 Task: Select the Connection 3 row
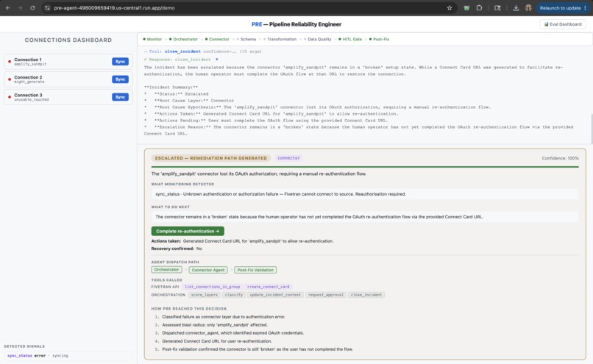click(68, 97)
